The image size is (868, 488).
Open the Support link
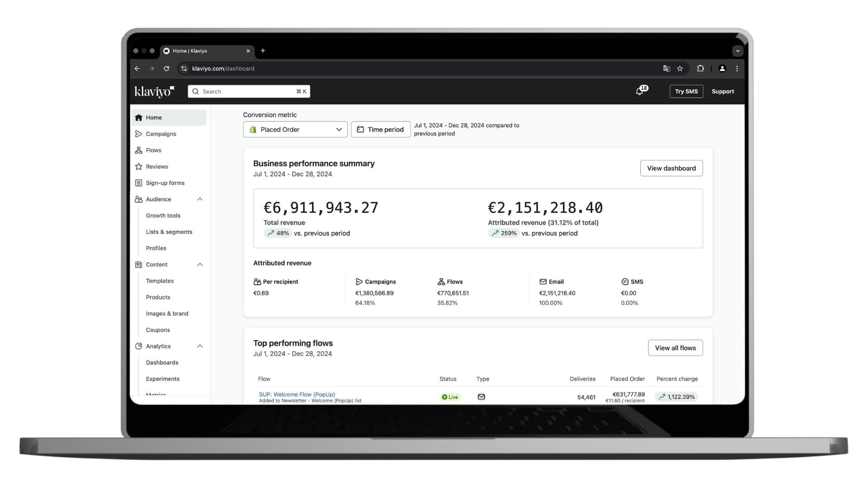click(722, 91)
